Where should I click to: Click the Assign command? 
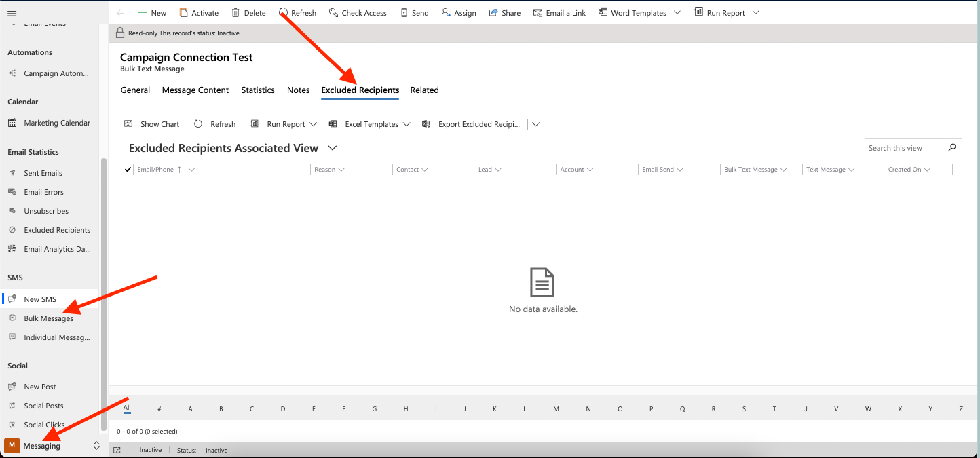pos(459,13)
